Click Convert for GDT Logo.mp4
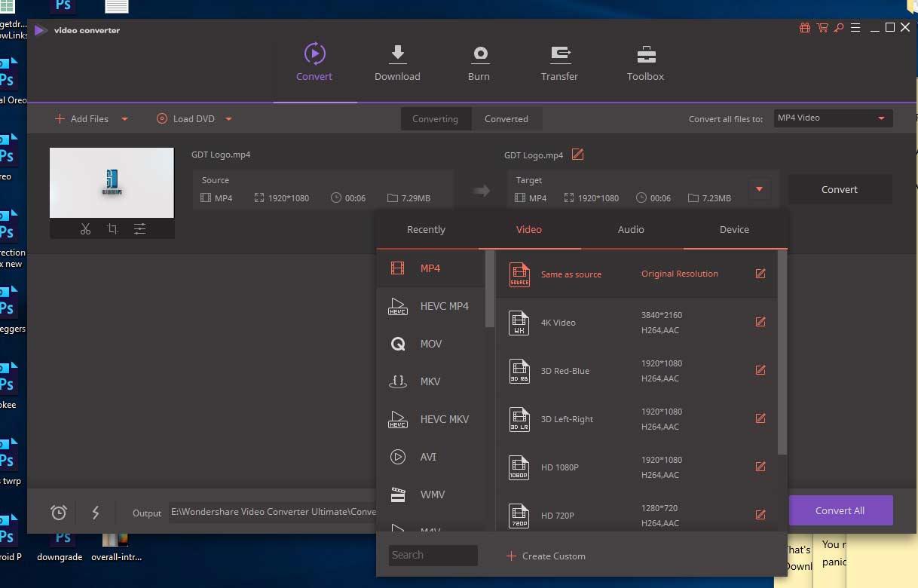The height and width of the screenshot is (588, 918). coord(840,189)
